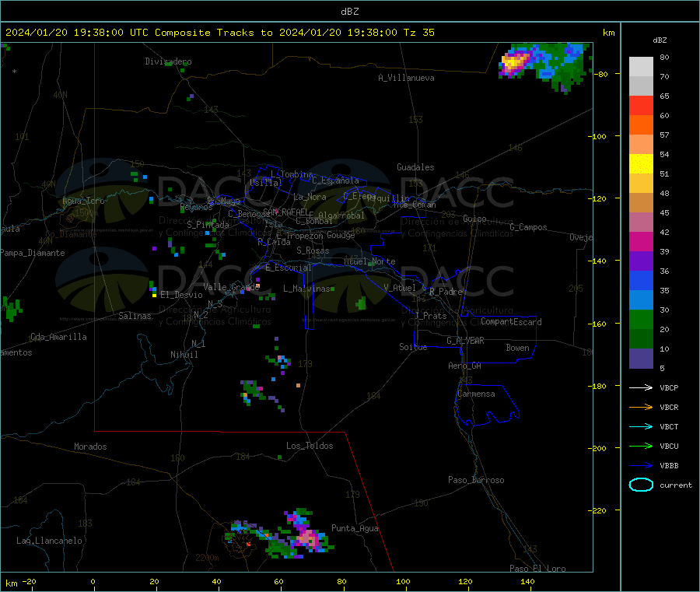The height and width of the screenshot is (592, 700).
Task: Click the 'Carmensa' map label
Action: point(476,394)
